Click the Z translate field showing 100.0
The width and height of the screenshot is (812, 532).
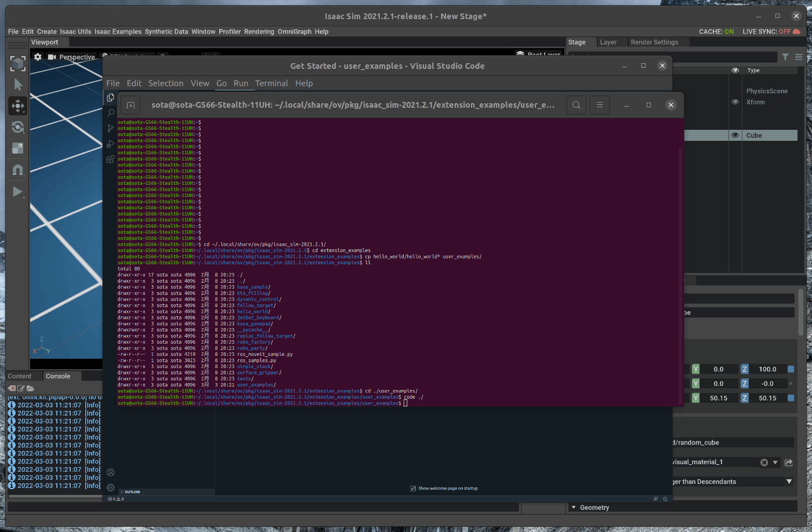767,369
